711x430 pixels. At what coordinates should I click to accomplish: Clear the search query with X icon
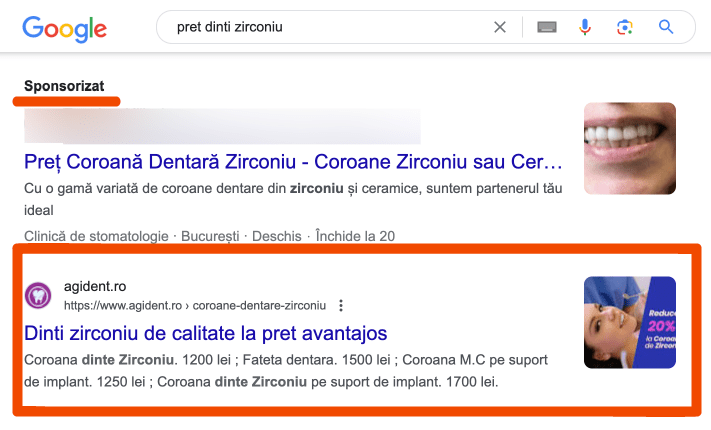[500, 27]
